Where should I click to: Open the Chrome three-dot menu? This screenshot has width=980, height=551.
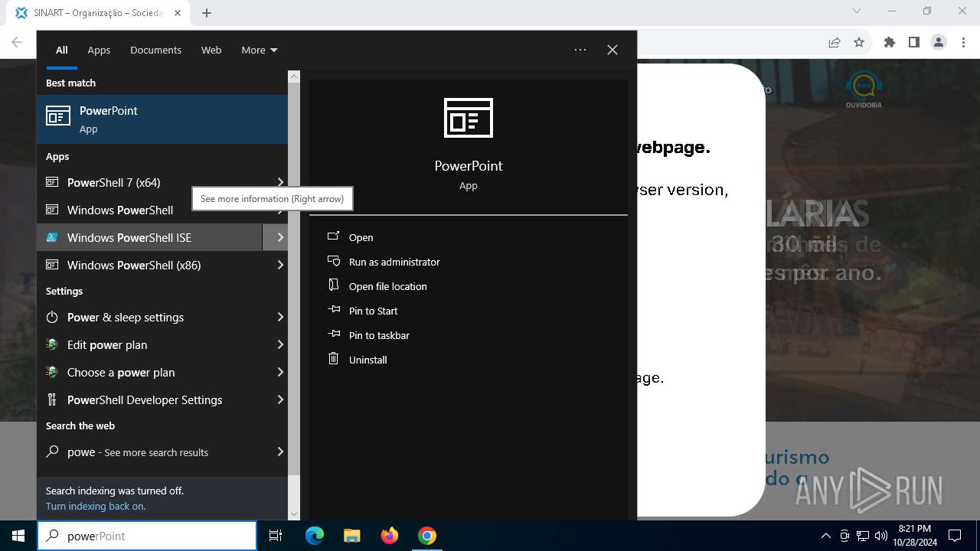pos(963,42)
